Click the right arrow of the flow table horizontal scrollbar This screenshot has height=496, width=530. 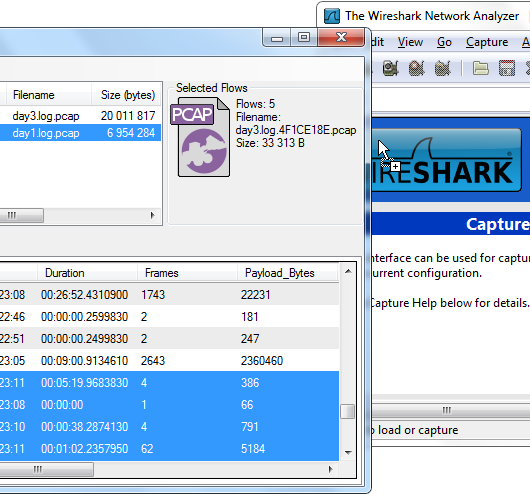[x=331, y=469]
